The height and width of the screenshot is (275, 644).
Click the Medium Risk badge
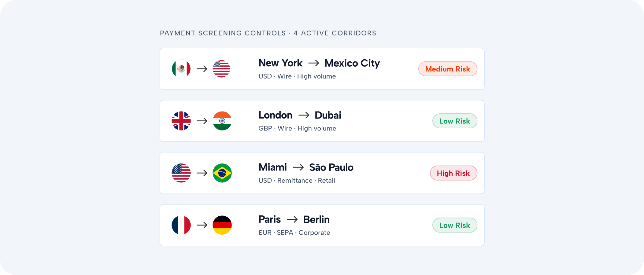[x=447, y=69]
